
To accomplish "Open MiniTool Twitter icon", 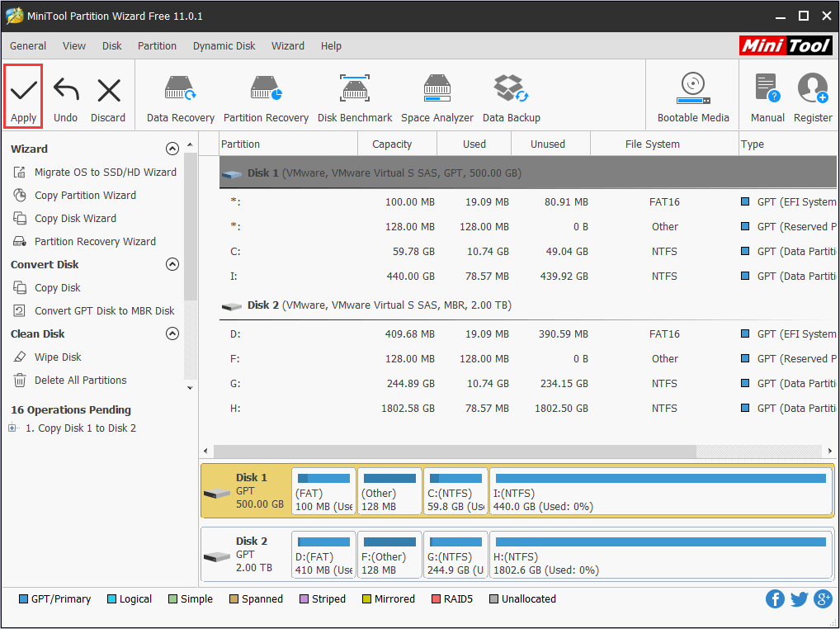I will pos(799,599).
